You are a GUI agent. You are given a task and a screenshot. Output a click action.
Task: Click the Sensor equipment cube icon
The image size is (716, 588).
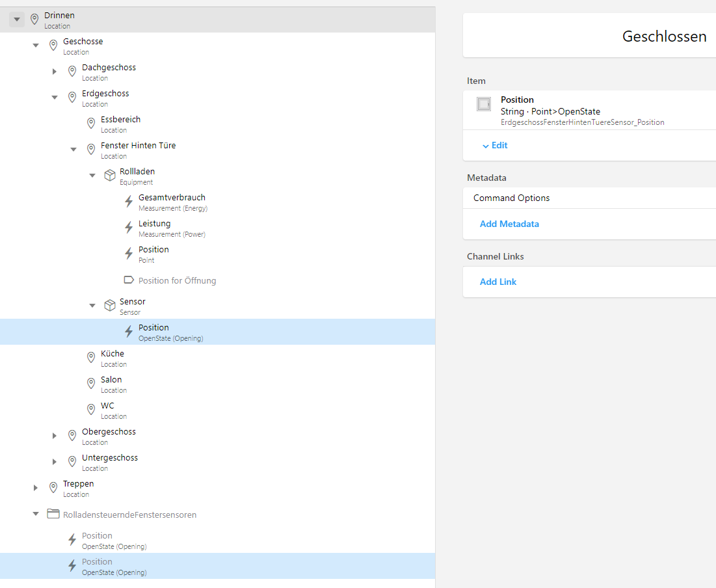110,306
